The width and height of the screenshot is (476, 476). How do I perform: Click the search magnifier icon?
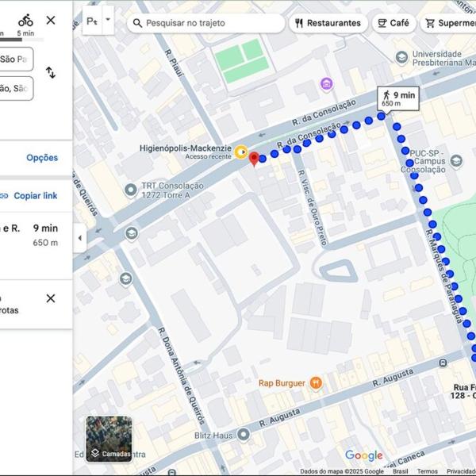coord(137,23)
